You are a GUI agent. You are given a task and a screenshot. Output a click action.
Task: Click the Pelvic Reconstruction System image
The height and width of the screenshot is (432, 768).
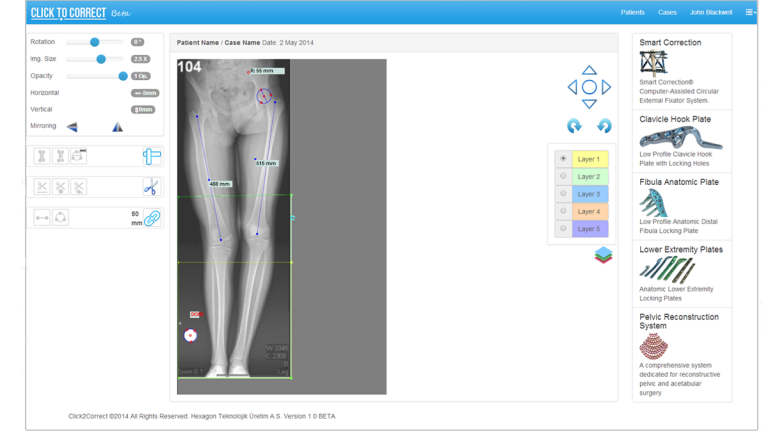point(653,346)
